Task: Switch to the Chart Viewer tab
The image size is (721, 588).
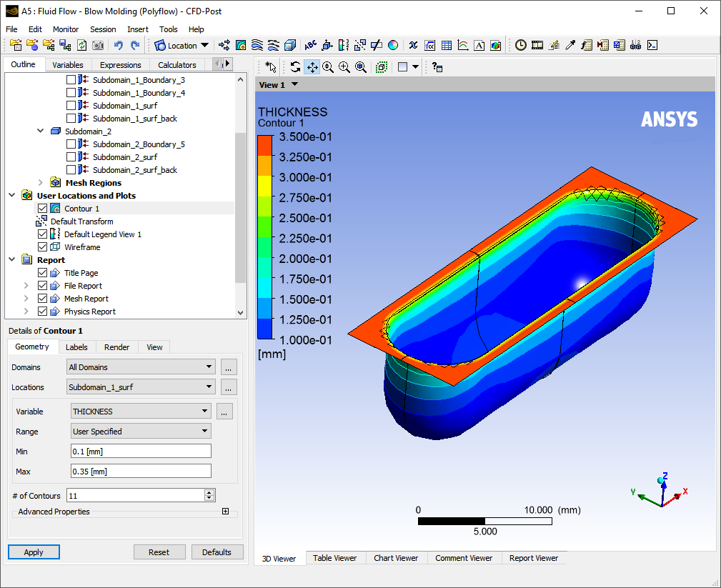Action: (396, 558)
